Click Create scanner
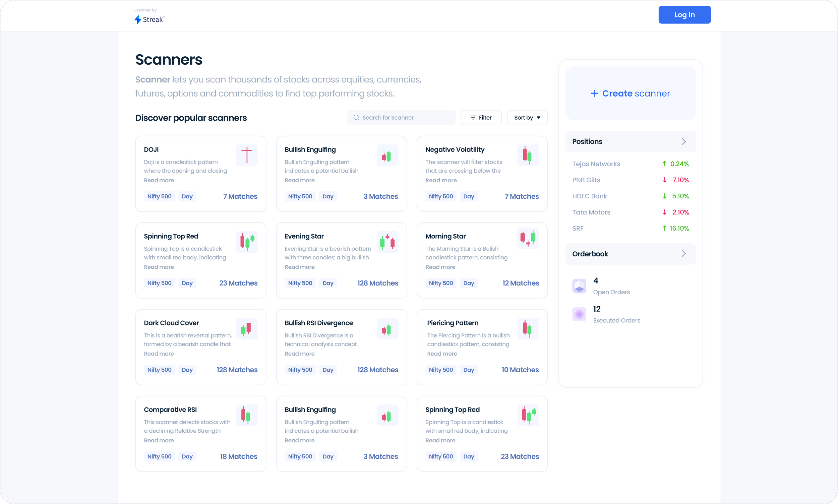 [x=631, y=93]
